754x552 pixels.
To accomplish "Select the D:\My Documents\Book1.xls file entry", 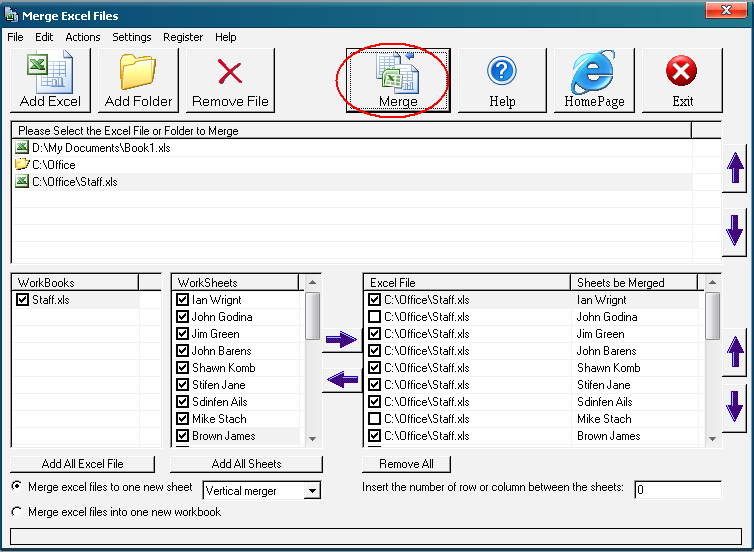I will pyautogui.click(x=88, y=148).
